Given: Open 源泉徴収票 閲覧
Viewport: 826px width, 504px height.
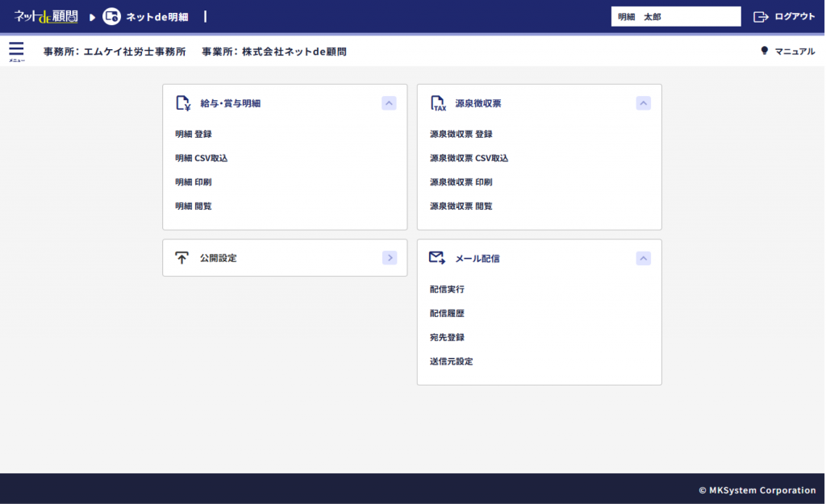Looking at the screenshot, I should pos(461,206).
